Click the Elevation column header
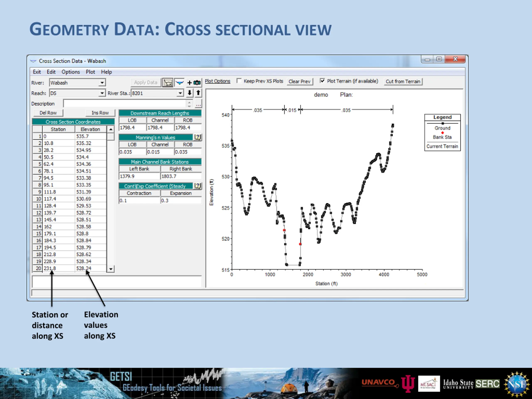 pos(90,129)
